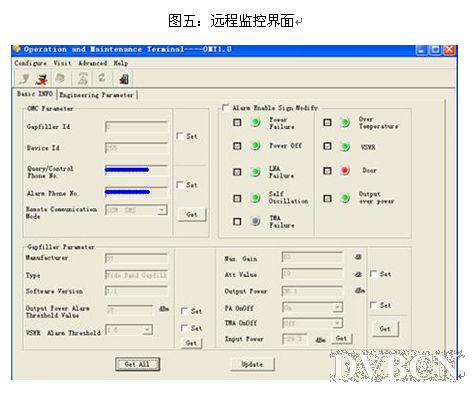Toggle the Power Off alarm checkbox

click(237, 146)
